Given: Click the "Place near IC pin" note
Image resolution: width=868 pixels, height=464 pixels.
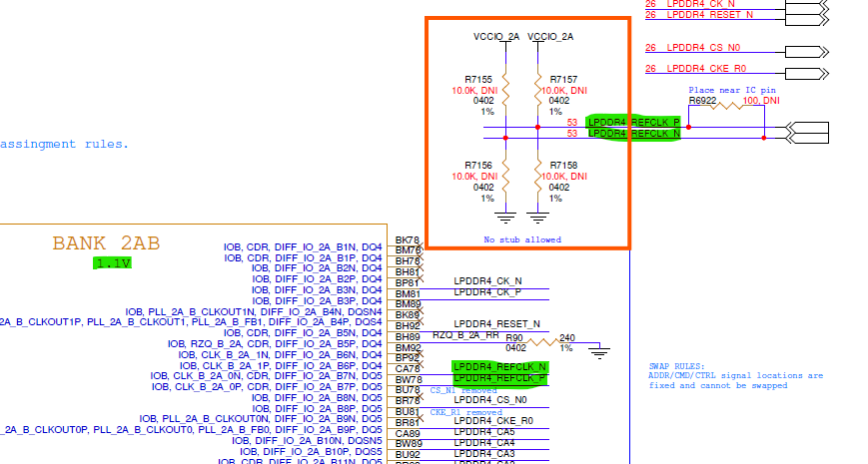Looking at the screenshot, I should tap(730, 90).
